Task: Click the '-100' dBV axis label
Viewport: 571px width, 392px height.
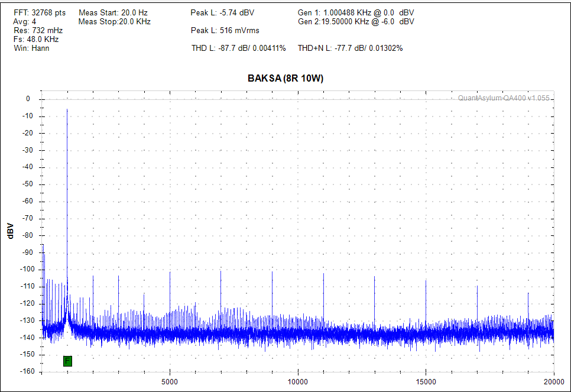Action: [x=27, y=269]
